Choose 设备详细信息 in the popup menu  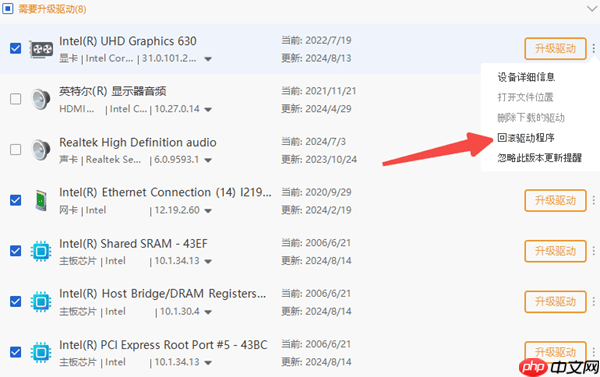pyautogui.click(x=526, y=77)
